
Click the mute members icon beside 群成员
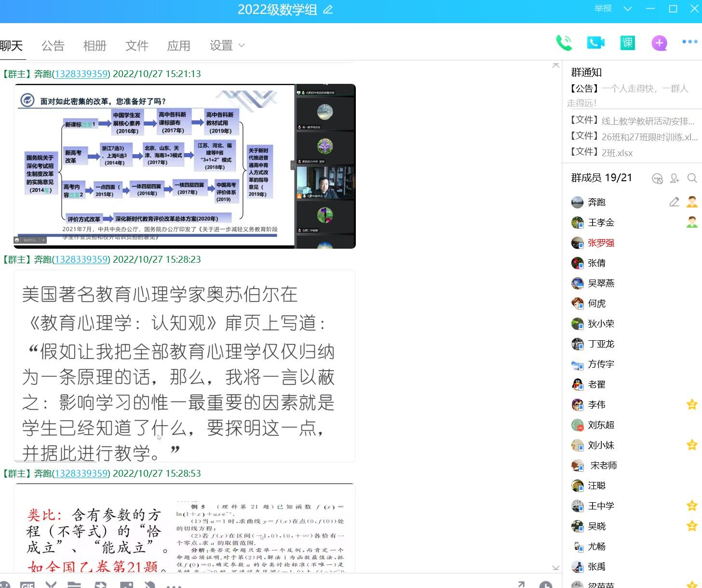(657, 179)
